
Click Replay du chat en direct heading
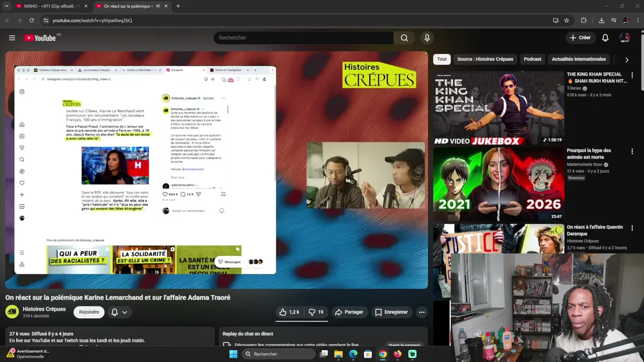pos(248,334)
